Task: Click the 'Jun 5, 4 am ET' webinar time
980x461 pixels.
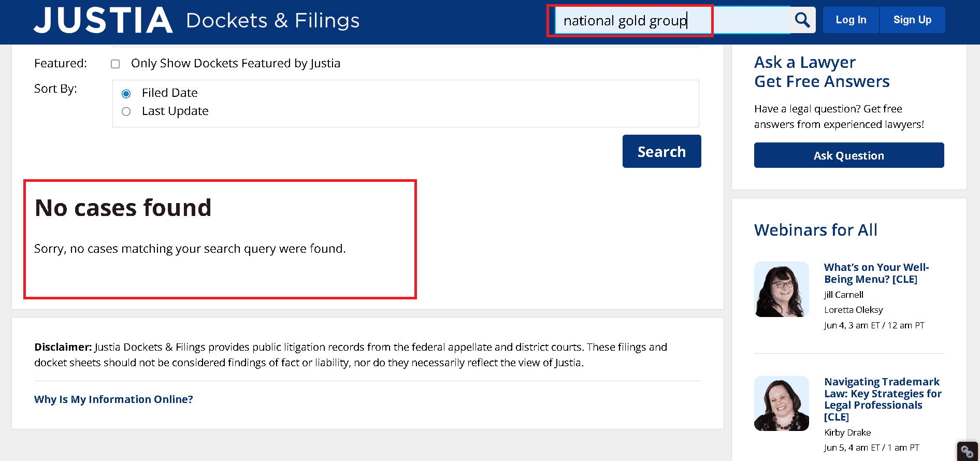Action: click(872, 448)
